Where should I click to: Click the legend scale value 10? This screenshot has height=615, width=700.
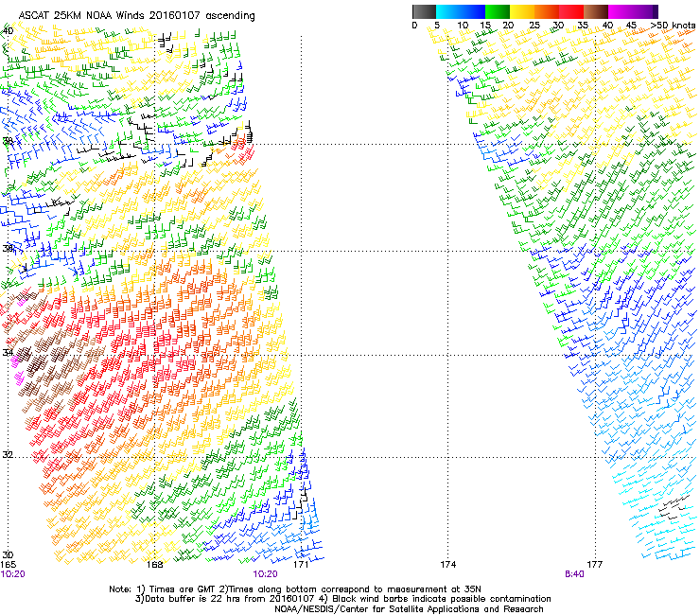pyautogui.click(x=463, y=26)
